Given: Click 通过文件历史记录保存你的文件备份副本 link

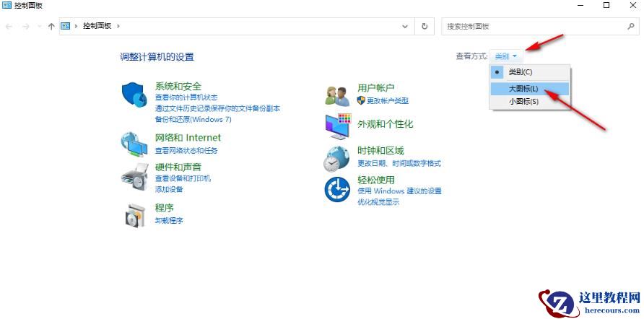Looking at the screenshot, I should point(218,108).
